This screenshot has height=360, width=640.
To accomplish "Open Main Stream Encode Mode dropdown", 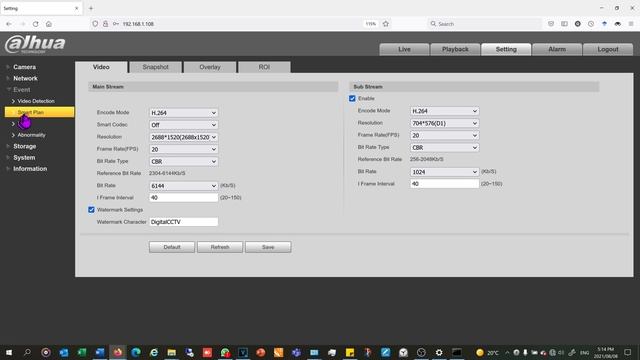I will [183, 113].
